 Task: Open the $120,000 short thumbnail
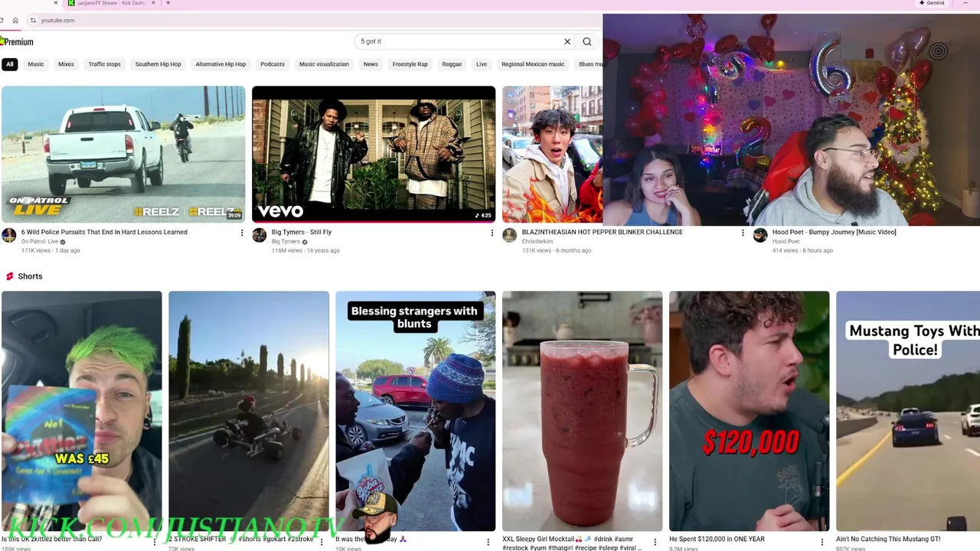pos(750,411)
